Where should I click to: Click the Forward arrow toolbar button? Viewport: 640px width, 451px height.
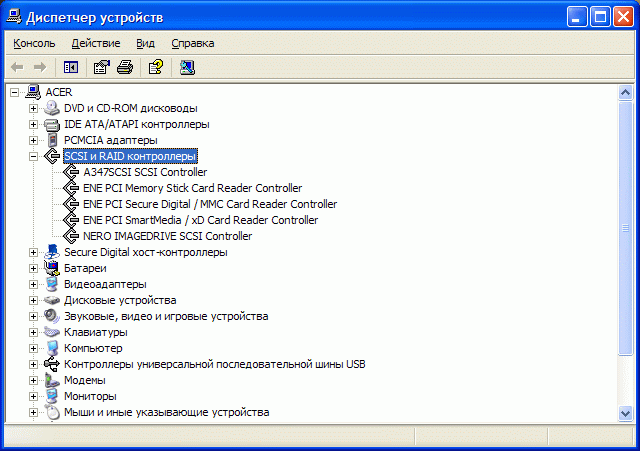(40, 67)
